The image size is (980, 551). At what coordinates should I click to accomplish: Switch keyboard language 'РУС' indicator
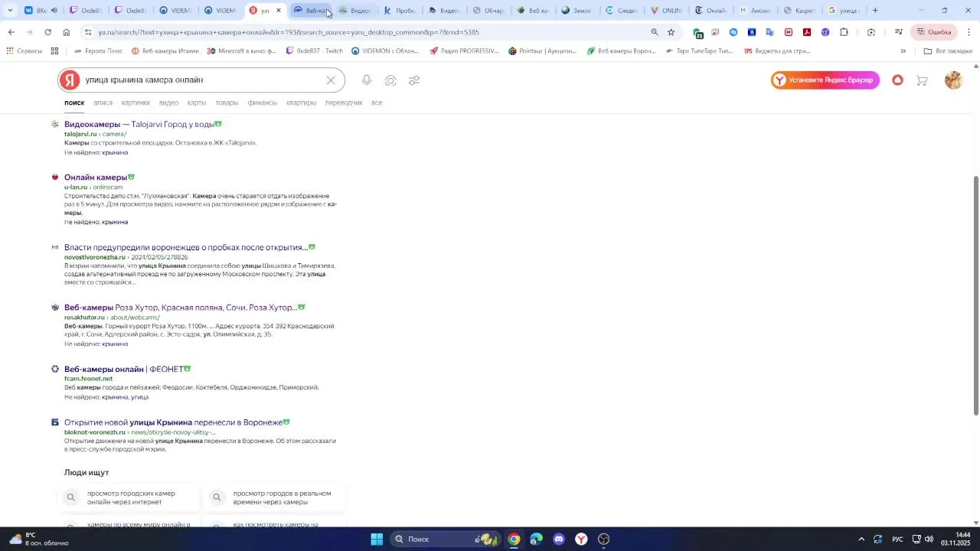tap(897, 540)
